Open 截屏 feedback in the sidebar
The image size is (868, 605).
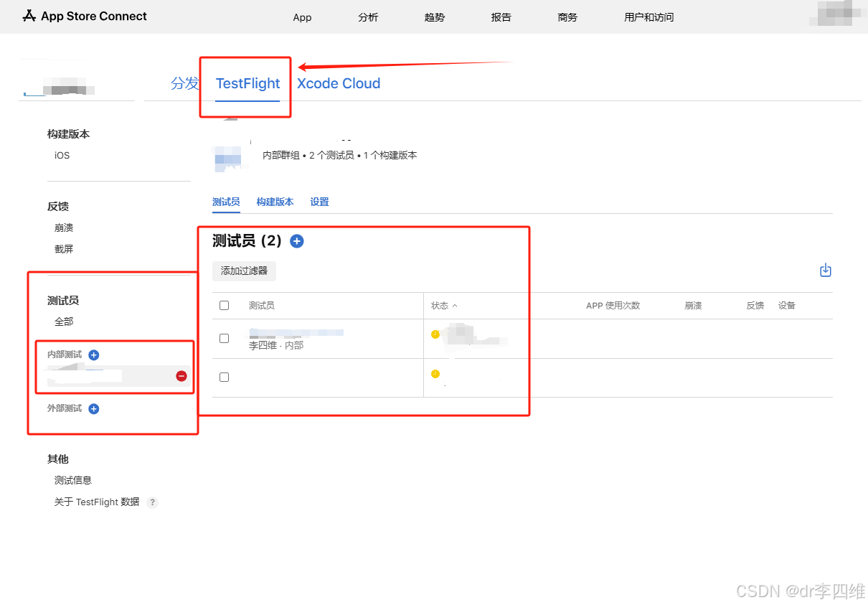point(64,249)
